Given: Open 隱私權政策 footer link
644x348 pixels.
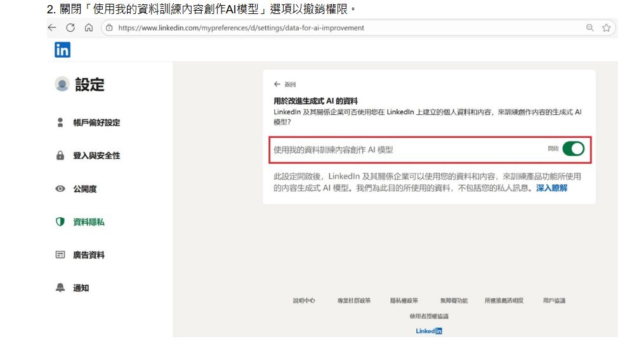Looking at the screenshot, I should (x=404, y=300).
